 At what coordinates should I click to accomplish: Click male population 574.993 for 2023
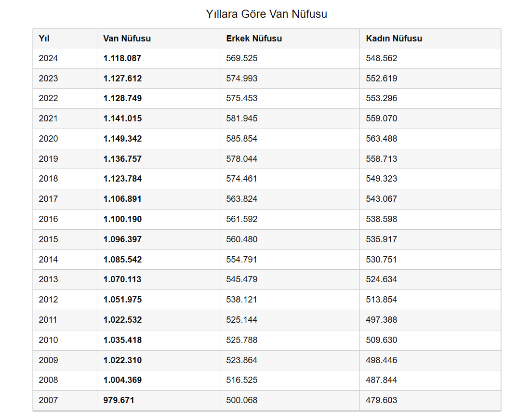pyautogui.click(x=241, y=79)
